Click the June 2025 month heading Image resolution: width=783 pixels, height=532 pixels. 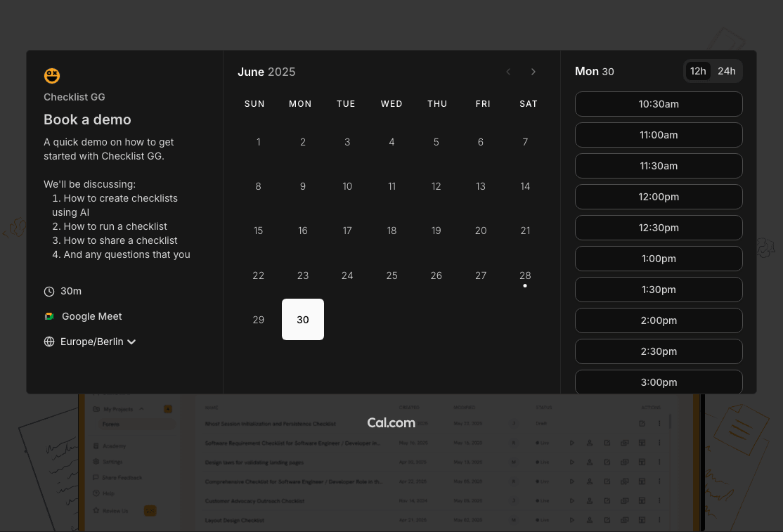coord(266,72)
